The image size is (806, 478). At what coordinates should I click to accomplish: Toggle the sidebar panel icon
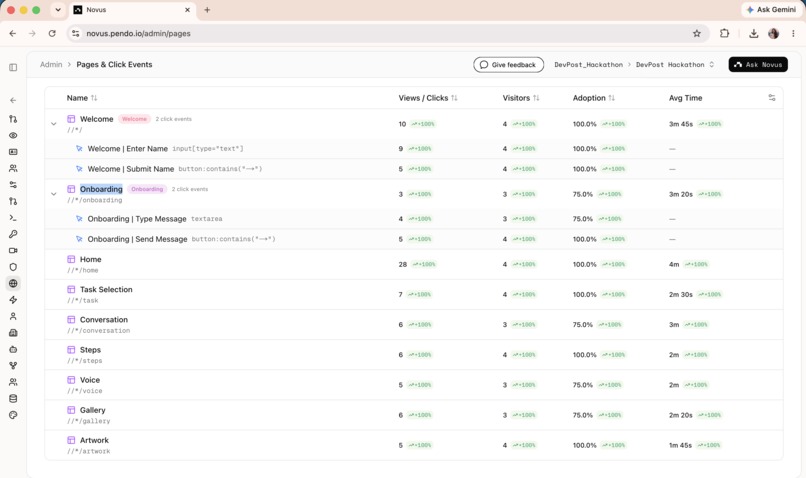[13, 67]
